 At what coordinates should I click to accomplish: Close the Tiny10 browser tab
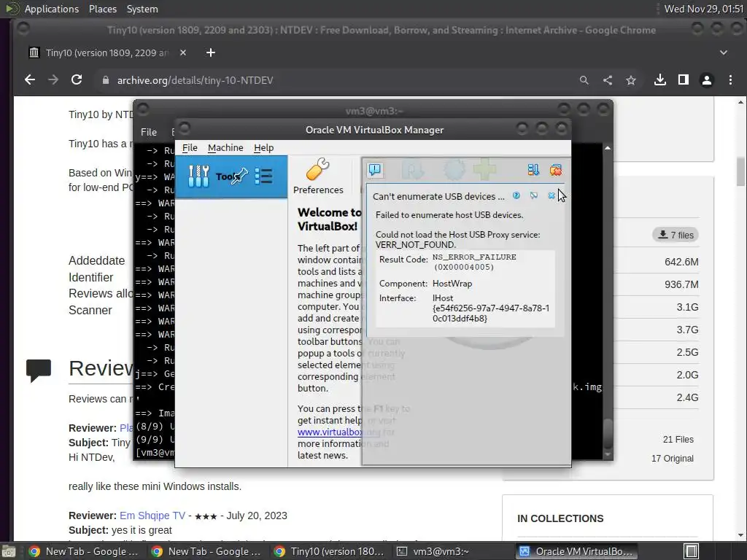(183, 52)
